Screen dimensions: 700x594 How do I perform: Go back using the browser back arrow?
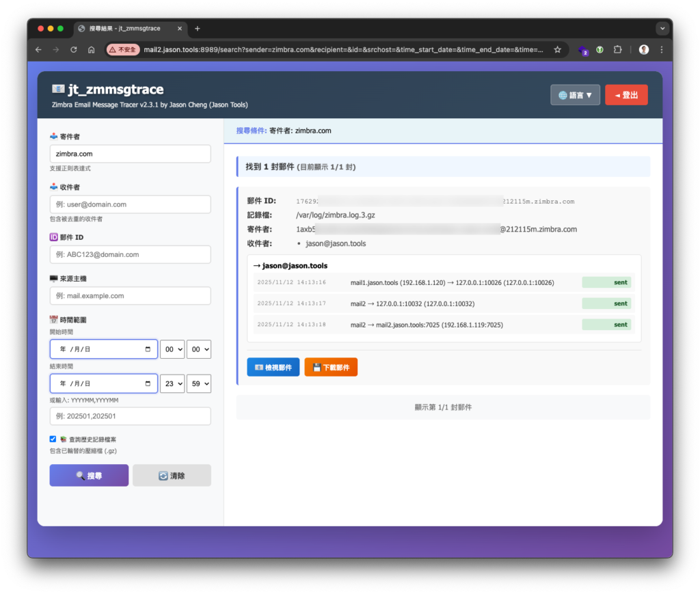(x=39, y=50)
